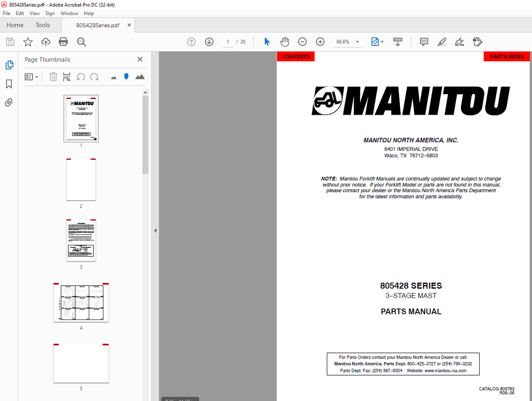Open the Attachments panel in the sidebar
The width and height of the screenshot is (532, 401).
click(x=9, y=102)
